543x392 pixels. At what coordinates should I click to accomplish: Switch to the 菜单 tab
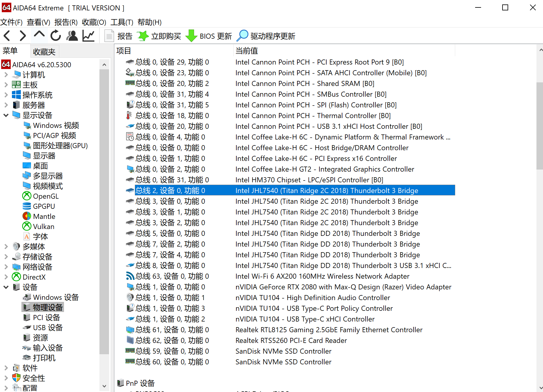click(x=10, y=51)
